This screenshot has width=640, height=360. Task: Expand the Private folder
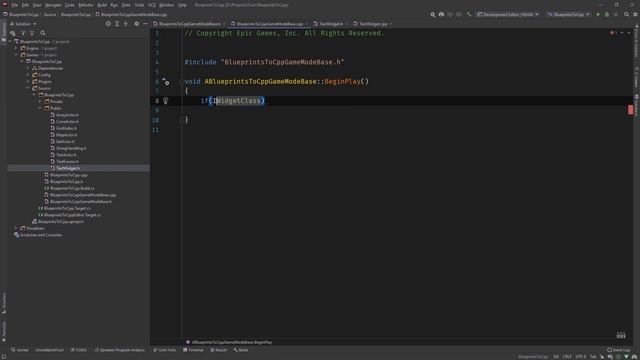40,101
